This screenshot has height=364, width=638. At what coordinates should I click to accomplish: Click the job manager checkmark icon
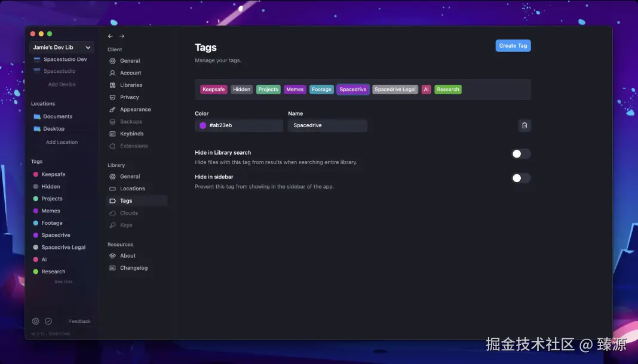pyautogui.click(x=48, y=322)
